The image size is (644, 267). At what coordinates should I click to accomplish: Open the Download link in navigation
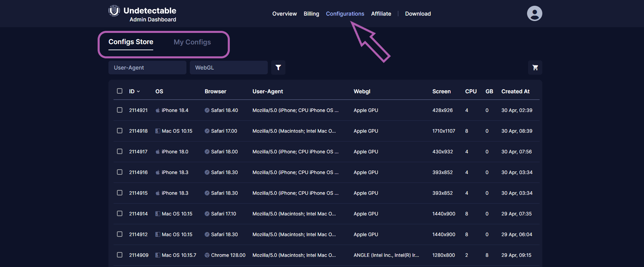(418, 14)
